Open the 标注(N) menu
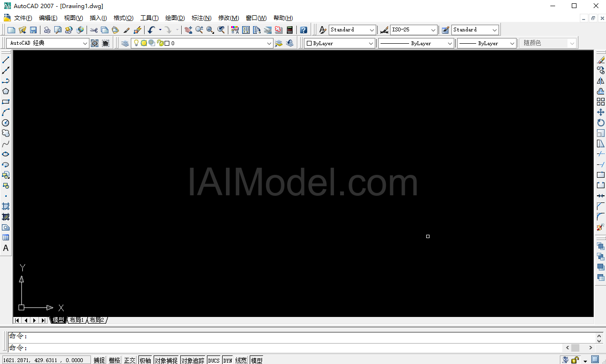The width and height of the screenshot is (606, 364). click(201, 18)
